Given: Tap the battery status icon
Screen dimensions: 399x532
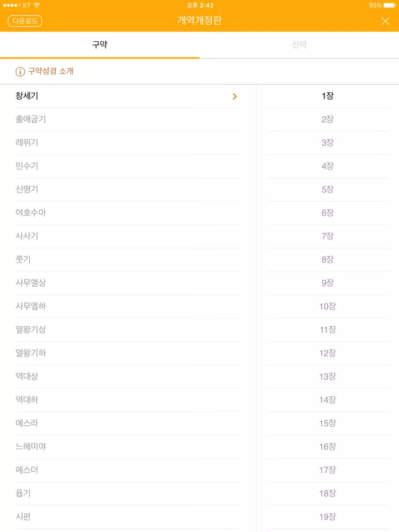Looking at the screenshot, I should coord(390,6).
